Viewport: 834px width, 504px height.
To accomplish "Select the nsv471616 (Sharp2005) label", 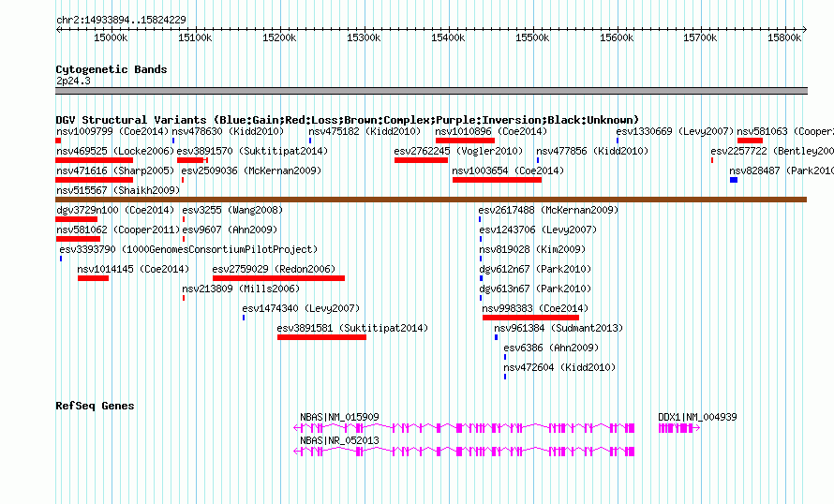I will [x=115, y=170].
